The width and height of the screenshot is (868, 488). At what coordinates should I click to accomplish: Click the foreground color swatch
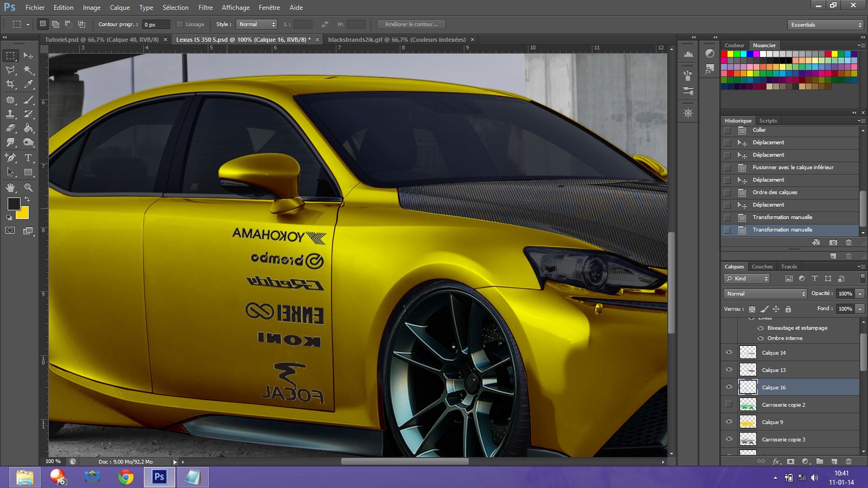[14, 204]
